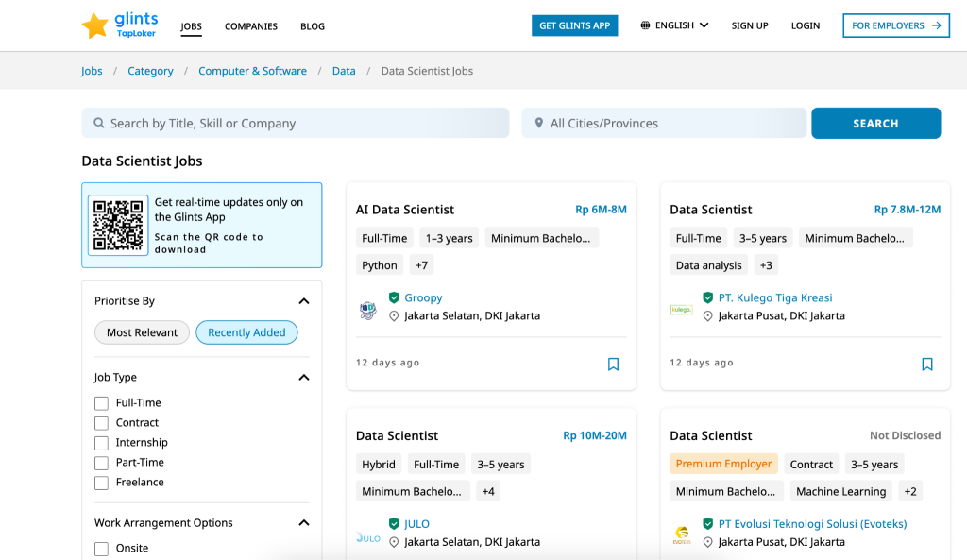This screenshot has width=967, height=560.
Task: Open the Companies navigation tab
Action: (x=251, y=26)
